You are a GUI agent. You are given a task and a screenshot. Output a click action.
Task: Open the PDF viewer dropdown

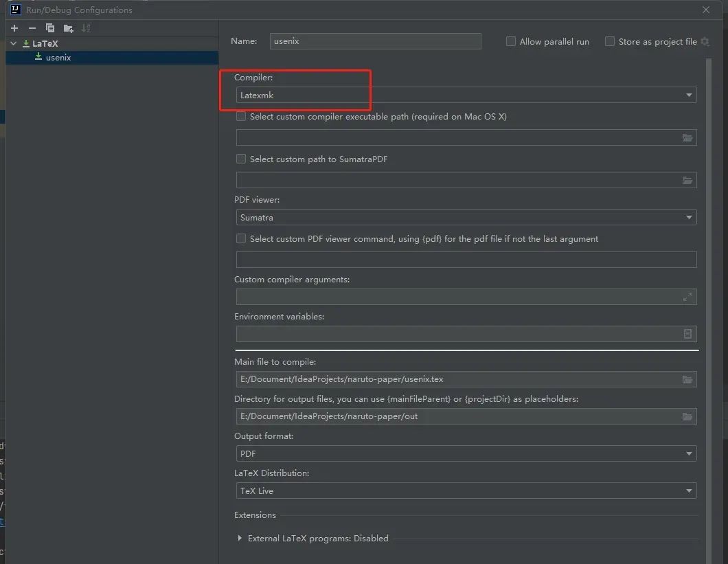coord(466,218)
